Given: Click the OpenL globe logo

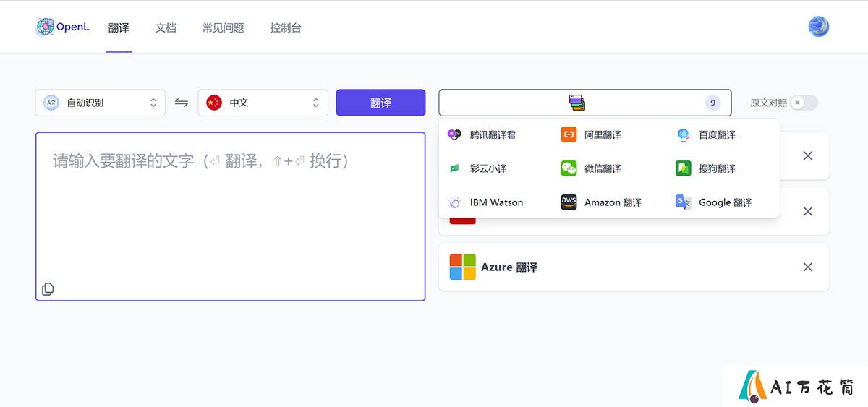Looking at the screenshot, I should click(x=45, y=27).
